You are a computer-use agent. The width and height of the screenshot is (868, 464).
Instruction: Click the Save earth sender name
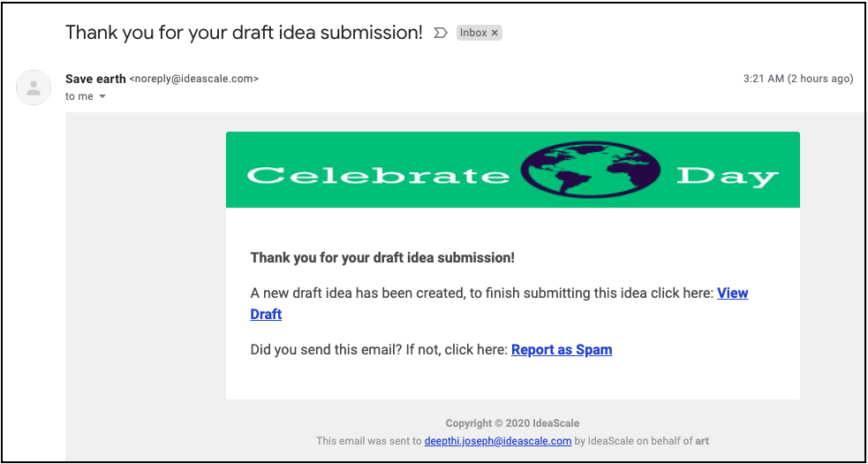coord(95,79)
